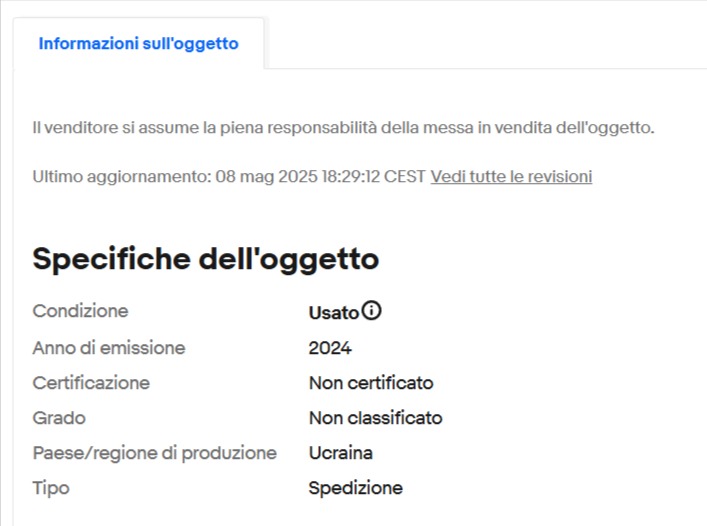Click the empty tab bar area beside Informazioni
The image size is (707, 526).
tap(485, 44)
